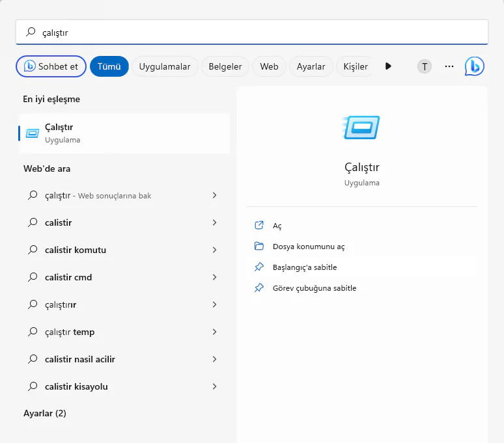Open the Ayarlar (2) results group
The image size is (504, 443).
[x=45, y=413]
